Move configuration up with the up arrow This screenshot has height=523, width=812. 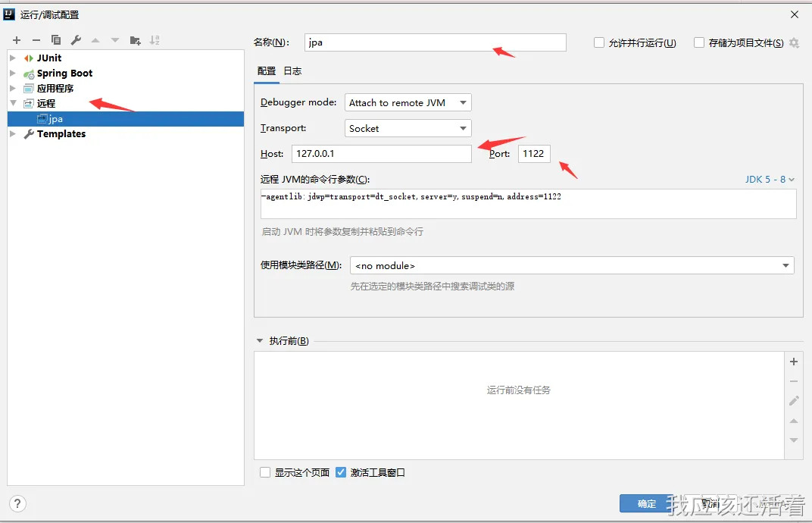95,40
